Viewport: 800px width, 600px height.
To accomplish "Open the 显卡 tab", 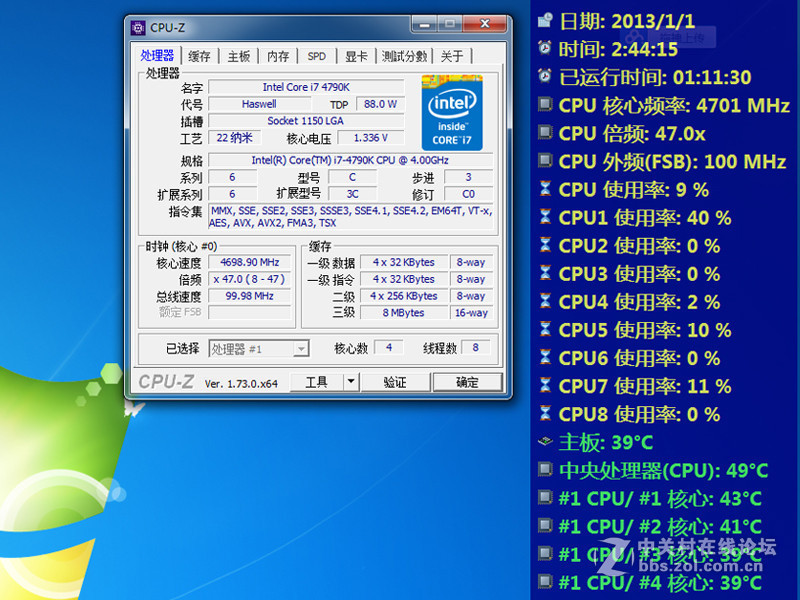I will (356, 56).
